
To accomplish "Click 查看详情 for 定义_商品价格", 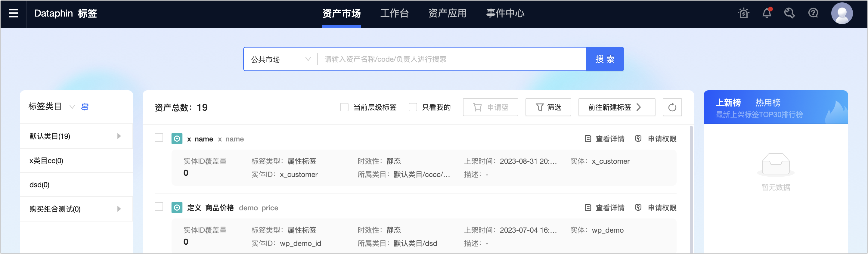I will tap(610, 208).
